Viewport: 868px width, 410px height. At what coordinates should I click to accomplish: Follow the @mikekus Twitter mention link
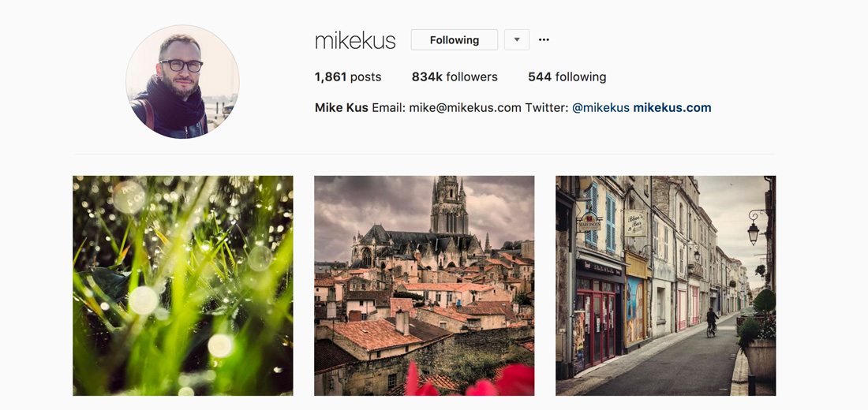tap(600, 108)
